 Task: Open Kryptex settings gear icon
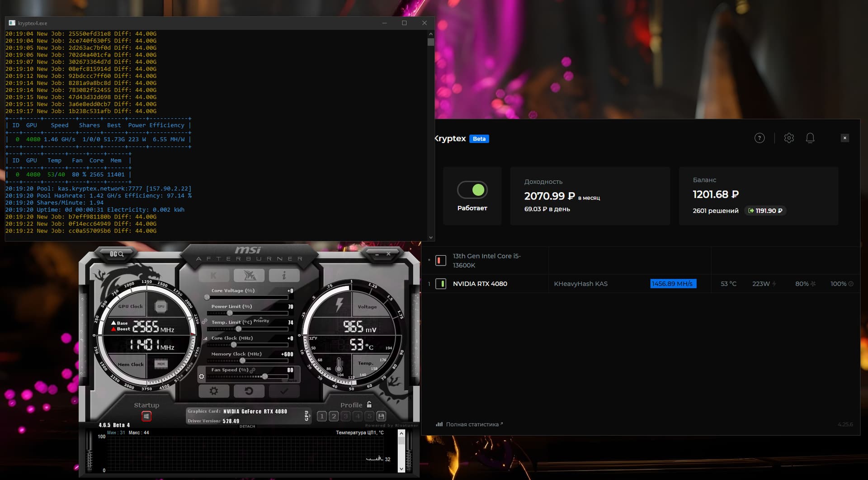789,138
